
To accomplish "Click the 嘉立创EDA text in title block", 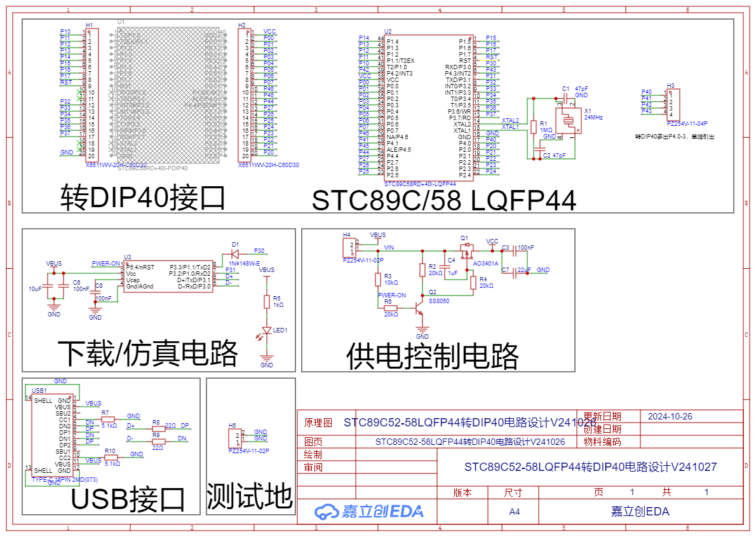I will click(x=640, y=512).
